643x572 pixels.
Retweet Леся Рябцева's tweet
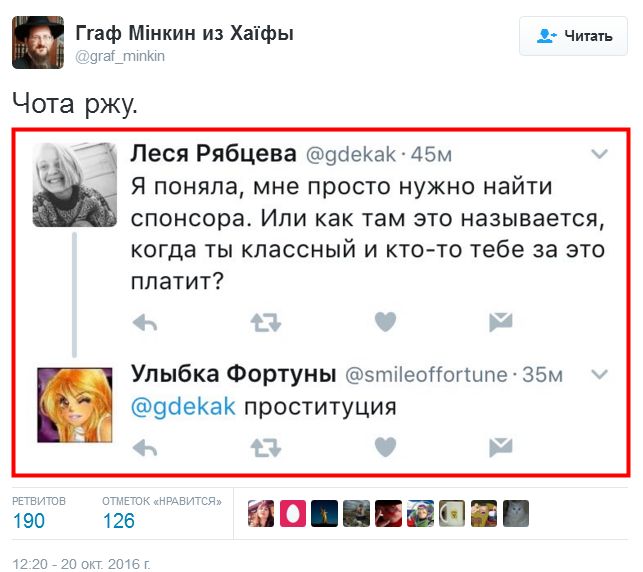[x=265, y=321]
